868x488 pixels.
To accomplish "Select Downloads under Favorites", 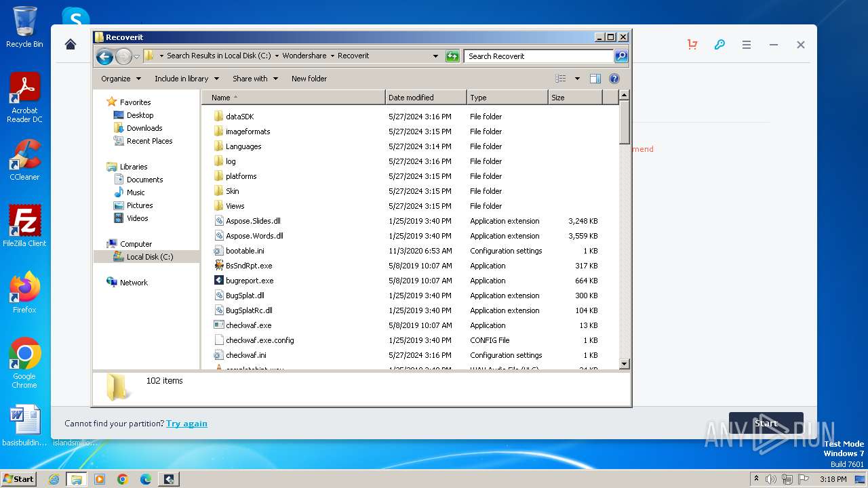I will [x=144, y=128].
